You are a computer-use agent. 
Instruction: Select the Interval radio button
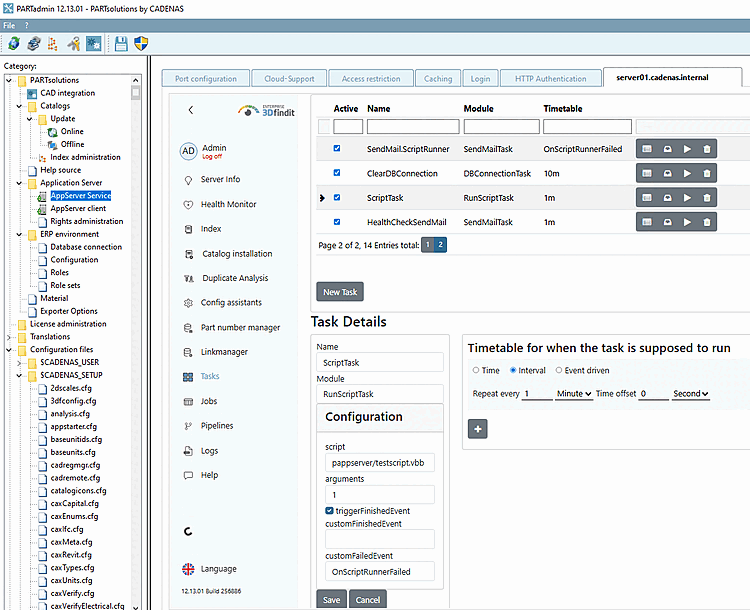(513, 370)
